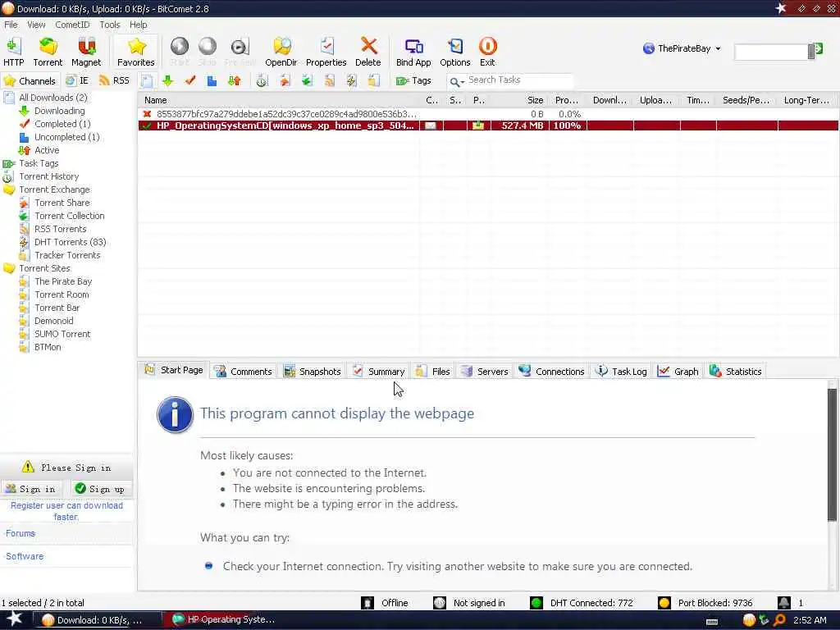This screenshot has width=840, height=630.
Task: Select Completed (1) category
Action: click(62, 124)
